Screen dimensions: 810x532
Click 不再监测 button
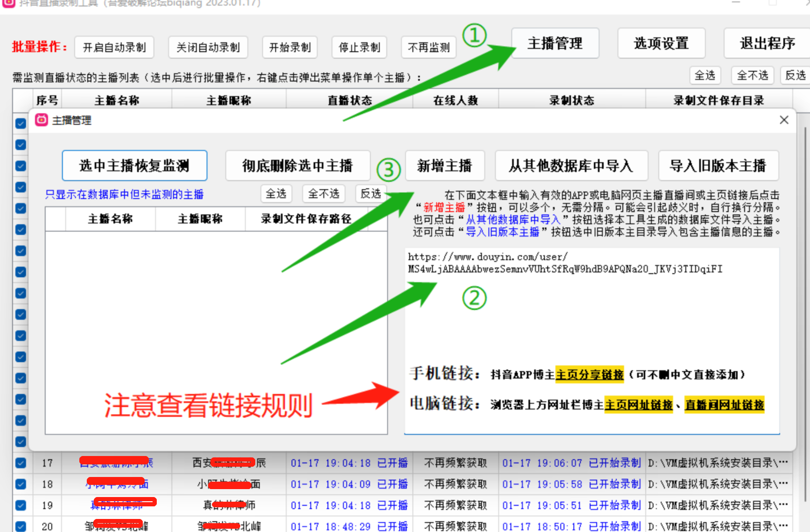(429, 48)
